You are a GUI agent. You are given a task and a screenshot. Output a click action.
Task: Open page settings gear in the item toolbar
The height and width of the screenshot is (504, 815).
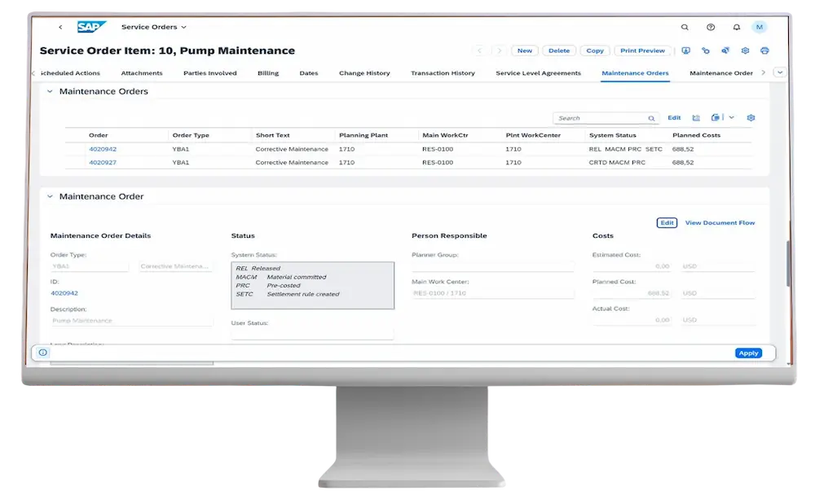point(745,50)
